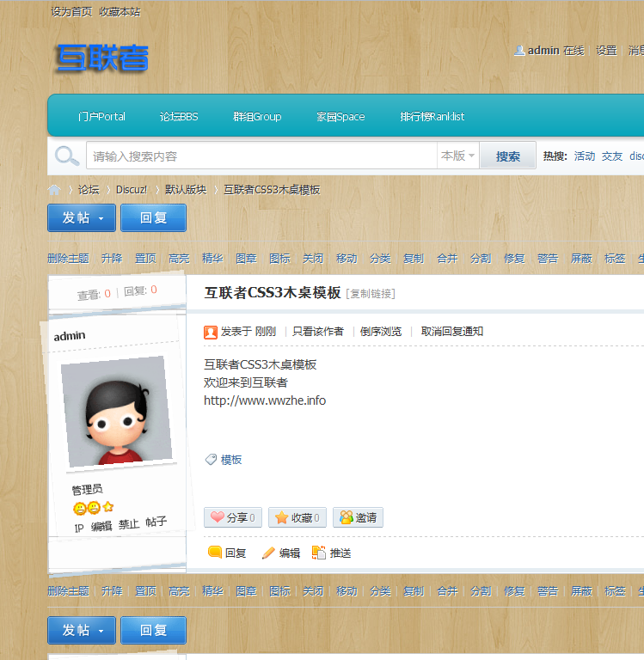Click 默认版块 in breadcrumb
Screen dimensions: 644x660
click(186, 190)
